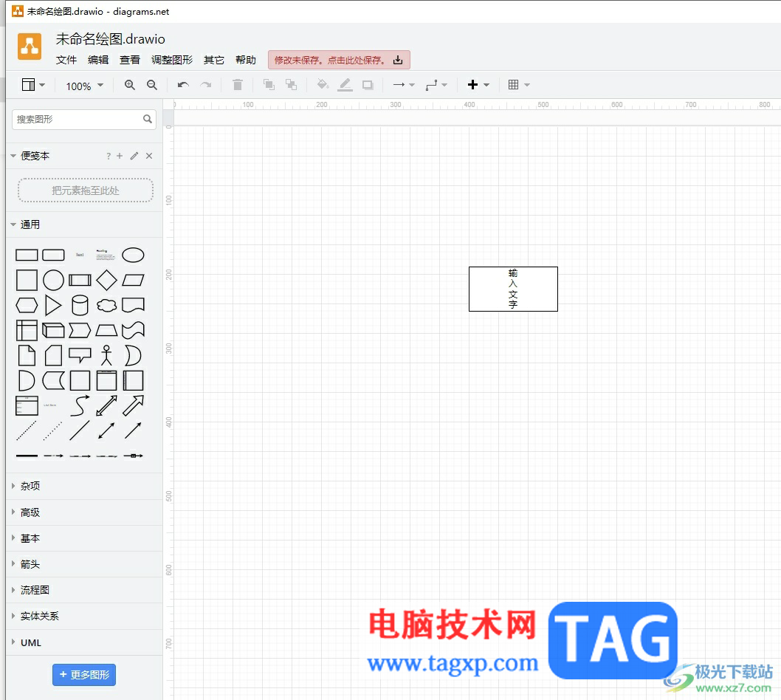781x700 pixels.
Task: Select the cloud shape
Action: click(106, 306)
